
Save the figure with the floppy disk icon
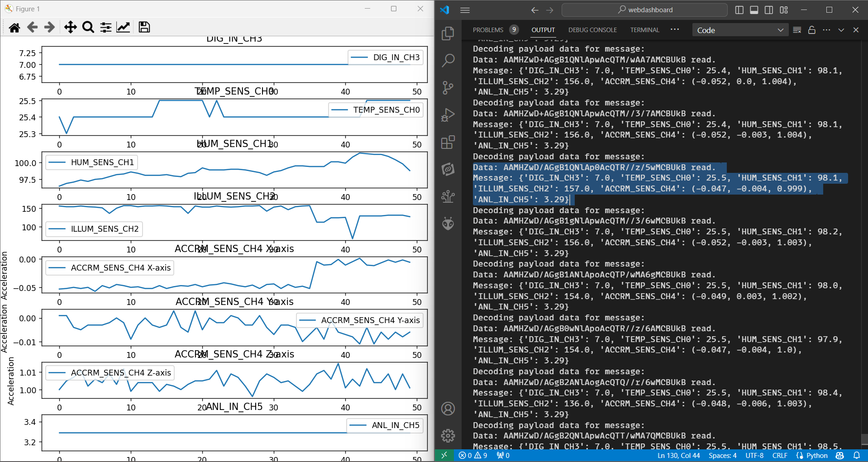click(144, 28)
